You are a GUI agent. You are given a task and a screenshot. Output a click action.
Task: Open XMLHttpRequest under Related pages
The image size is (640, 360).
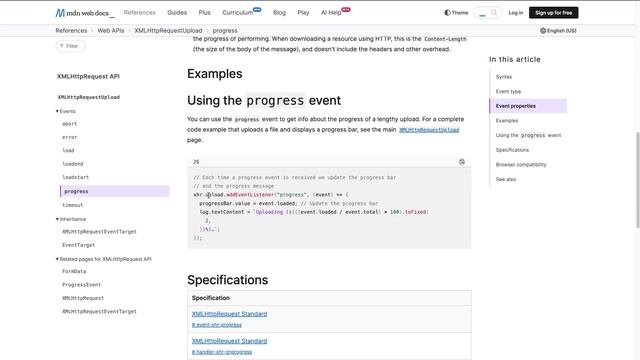pyautogui.click(x=83, y=298)
